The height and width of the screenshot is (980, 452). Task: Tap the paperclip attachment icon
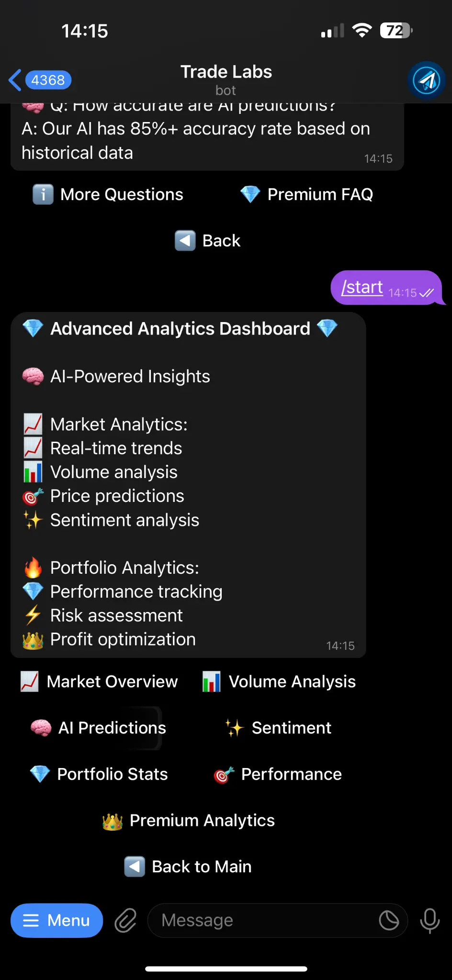pyautogui.click(x=125, y=920)
